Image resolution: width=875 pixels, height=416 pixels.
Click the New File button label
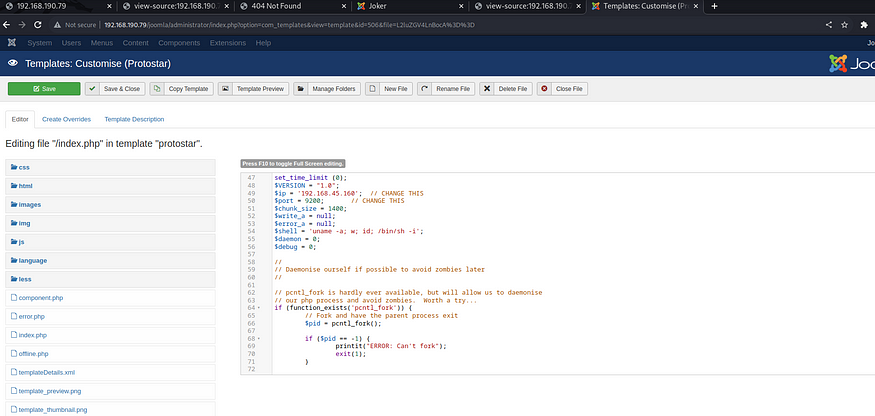396,89
